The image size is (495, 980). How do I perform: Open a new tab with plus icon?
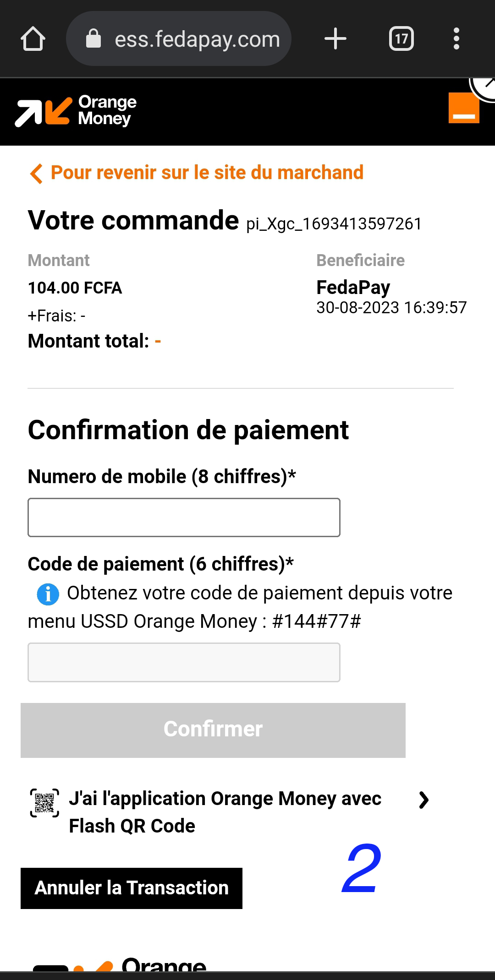tap(335, 39)
